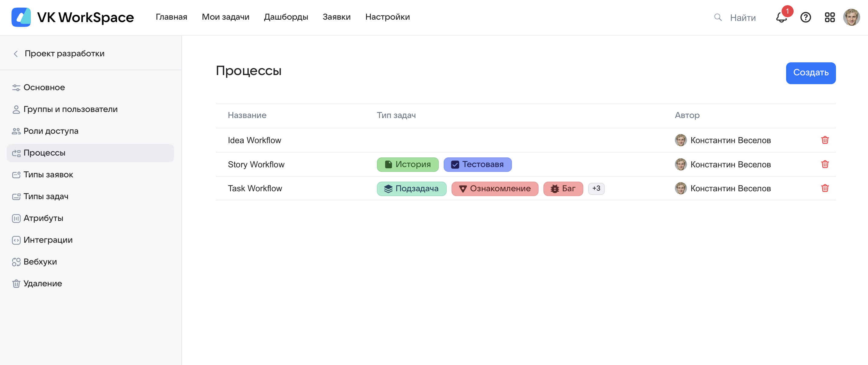This screenshot has width=868, height=365.
Task: Open the Вебхуки section icon
Action: (16, 261)
